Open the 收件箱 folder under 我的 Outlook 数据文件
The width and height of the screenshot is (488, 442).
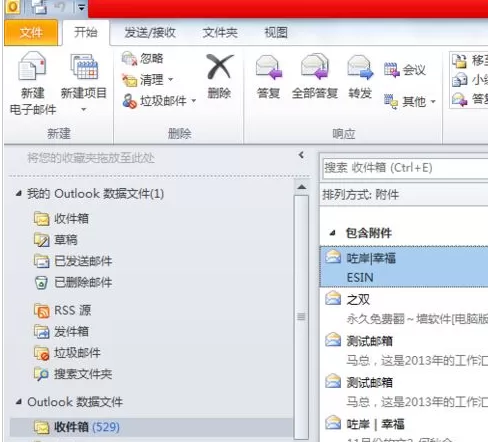coord(61,219)
